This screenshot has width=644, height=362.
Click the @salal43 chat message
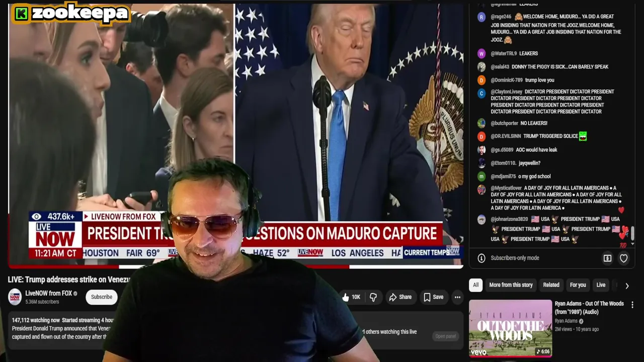click(560, 67)
